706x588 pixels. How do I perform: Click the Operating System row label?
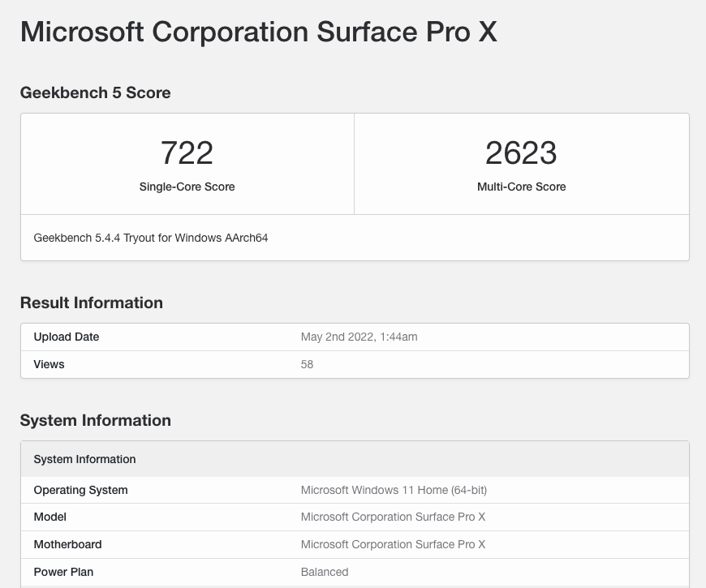click(80, 490)
